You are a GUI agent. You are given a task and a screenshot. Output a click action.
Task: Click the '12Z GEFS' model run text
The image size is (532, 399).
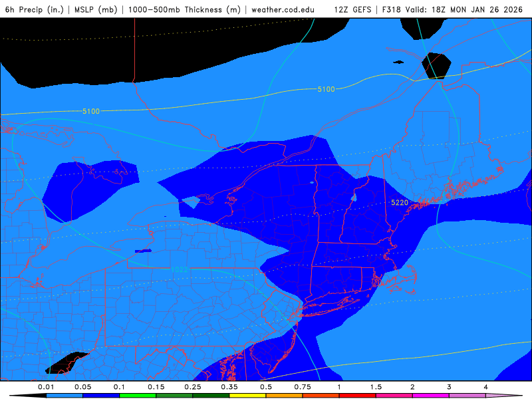click(x=353, y=9)
